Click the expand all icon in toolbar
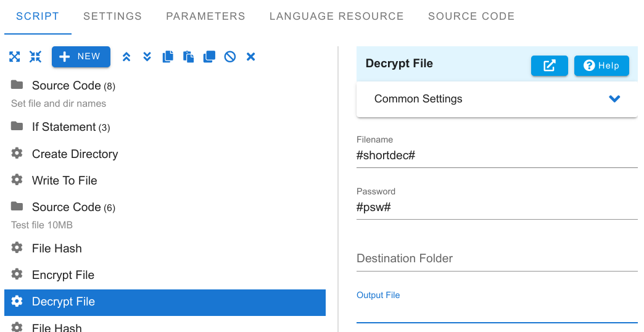 tap(14, 57)
